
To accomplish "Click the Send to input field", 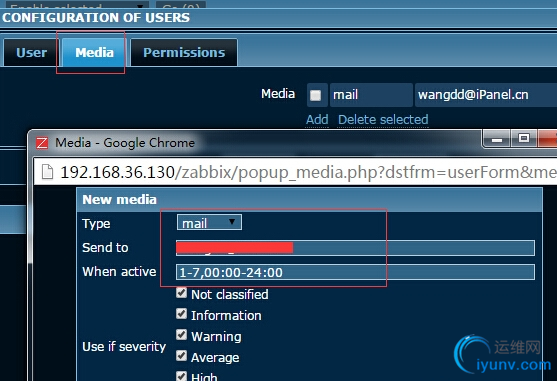I will pos(355,248).
